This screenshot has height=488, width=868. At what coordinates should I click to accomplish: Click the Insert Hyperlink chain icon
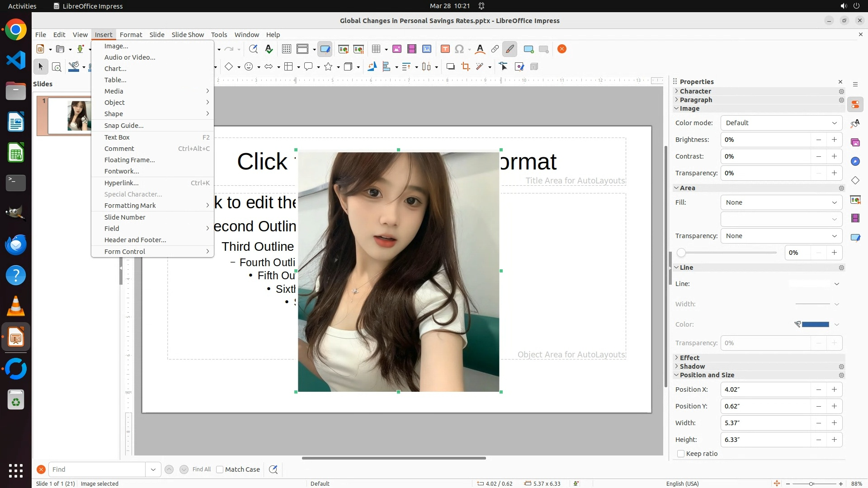point(495,49)
